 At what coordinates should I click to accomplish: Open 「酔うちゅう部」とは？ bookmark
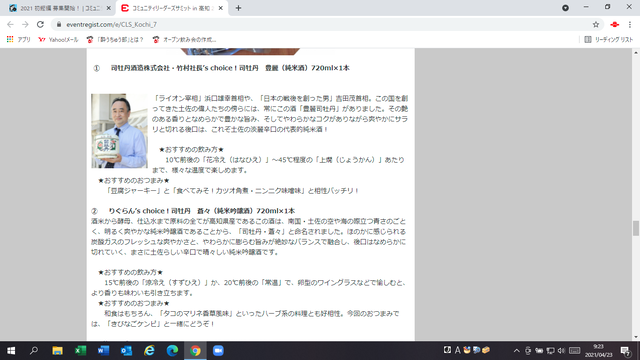(x=115, y=40)
